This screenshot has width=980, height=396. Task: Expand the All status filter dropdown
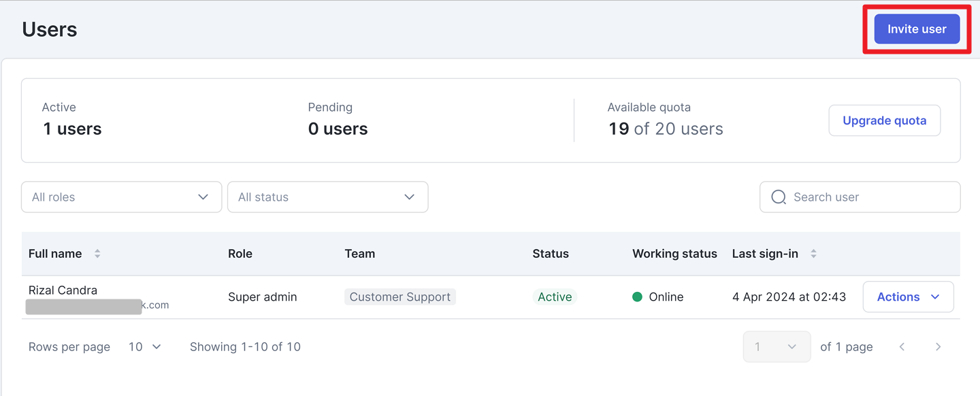pyautogui.click(x=327, y=197)
